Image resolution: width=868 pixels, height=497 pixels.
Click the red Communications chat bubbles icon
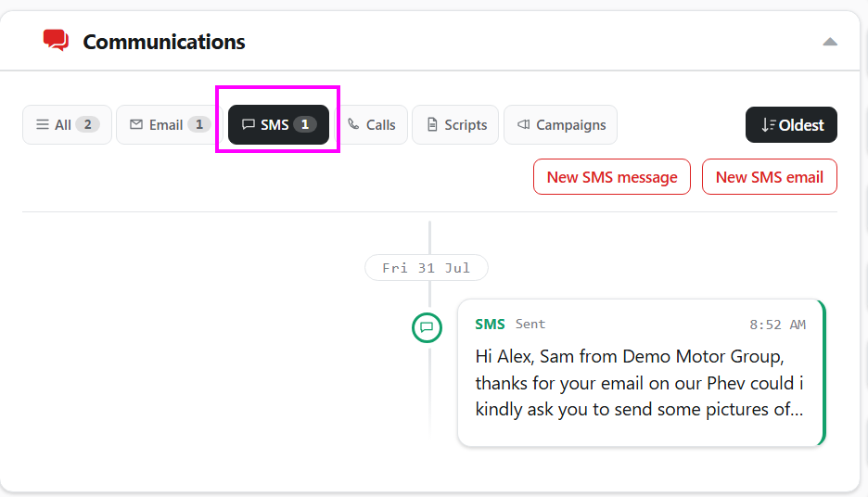56,41
